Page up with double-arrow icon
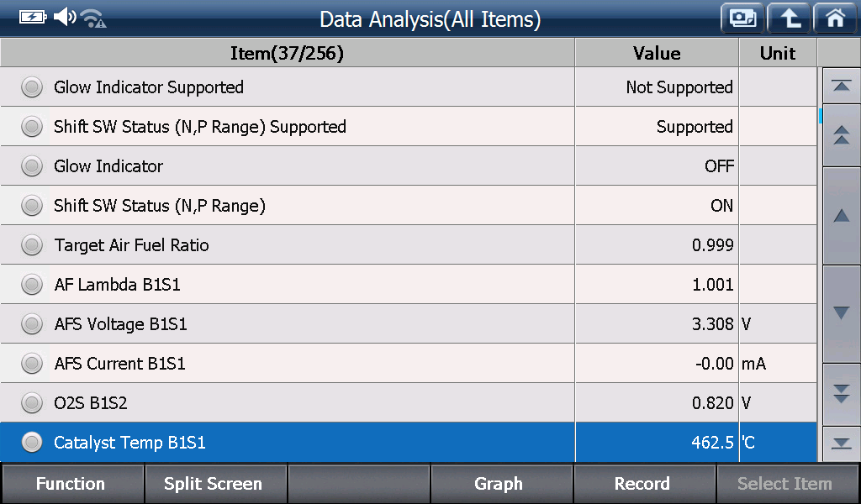 (x=841, y=135)
